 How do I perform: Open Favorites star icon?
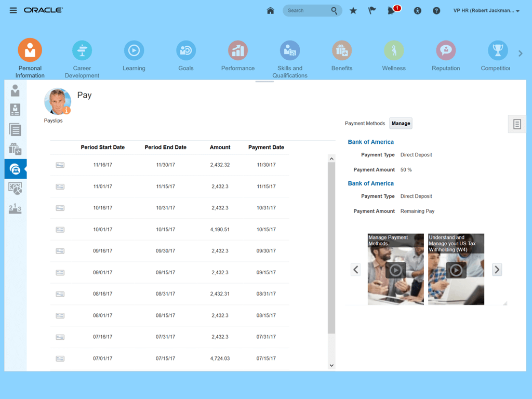[x=353, y=10]
